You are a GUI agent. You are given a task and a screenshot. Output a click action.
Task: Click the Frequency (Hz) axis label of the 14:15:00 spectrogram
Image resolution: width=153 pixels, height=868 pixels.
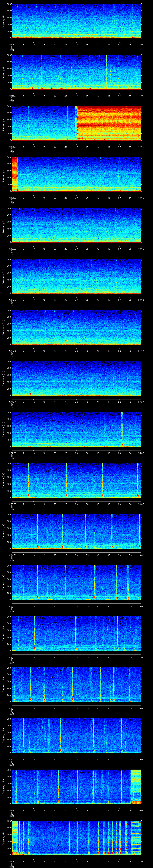3,72
